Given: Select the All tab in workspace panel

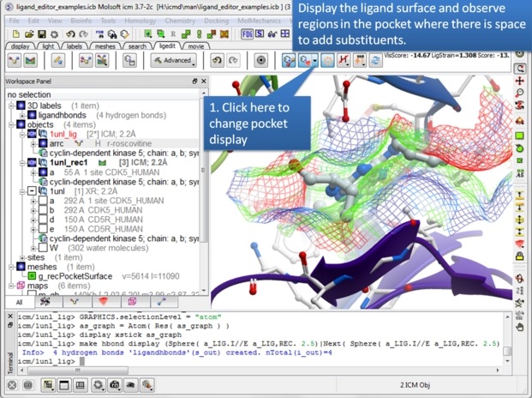Looking at the screenshot, I should tap(18, 302).
